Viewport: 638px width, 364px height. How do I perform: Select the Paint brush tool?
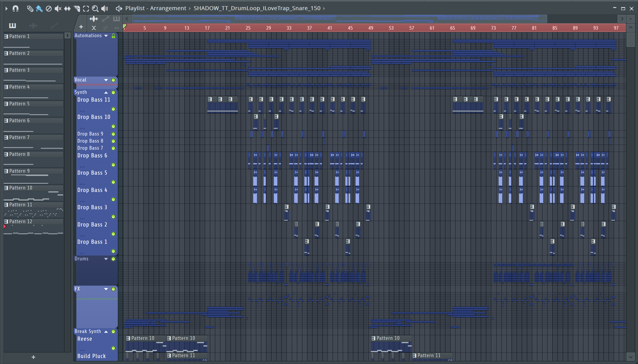click(39, 8)
